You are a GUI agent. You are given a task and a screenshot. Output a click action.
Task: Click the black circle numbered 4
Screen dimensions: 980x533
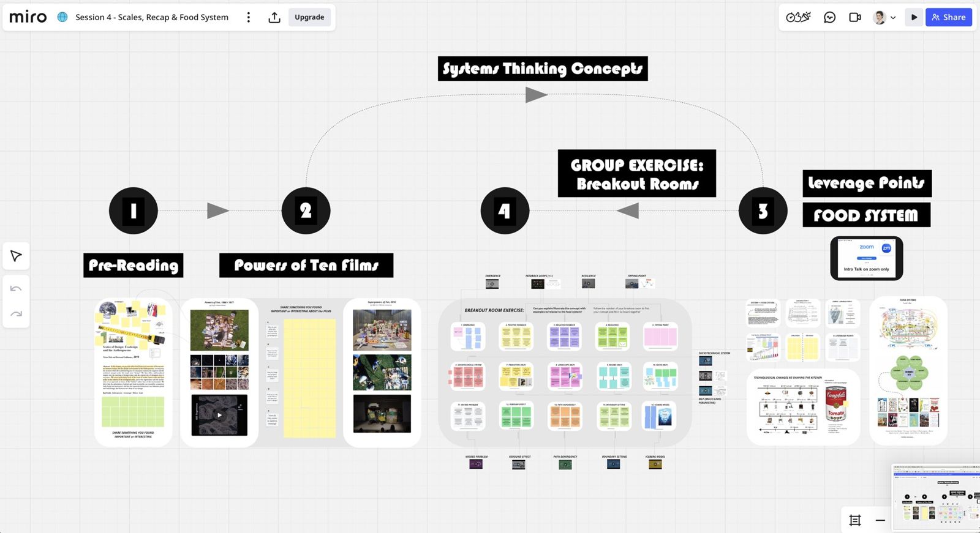(505, 211)
